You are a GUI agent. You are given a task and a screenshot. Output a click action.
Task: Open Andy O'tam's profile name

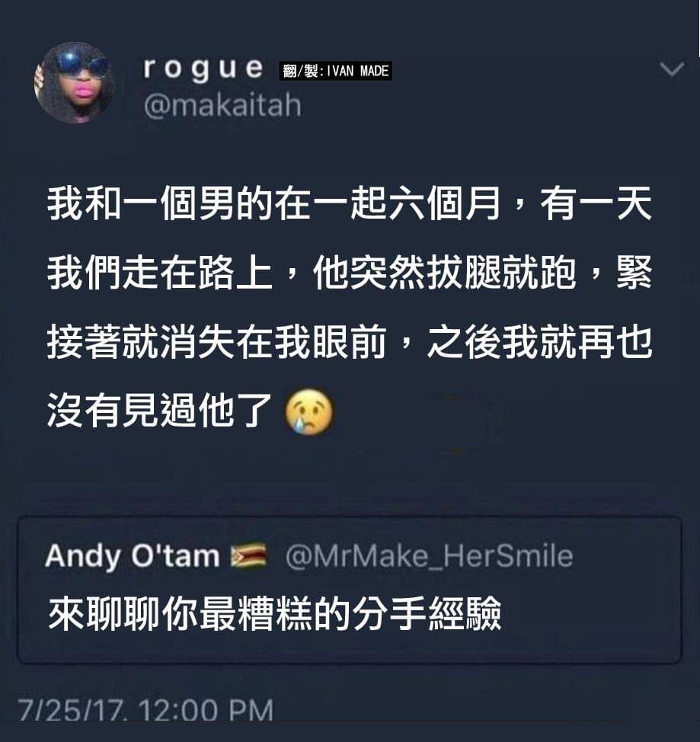point(133,556)
